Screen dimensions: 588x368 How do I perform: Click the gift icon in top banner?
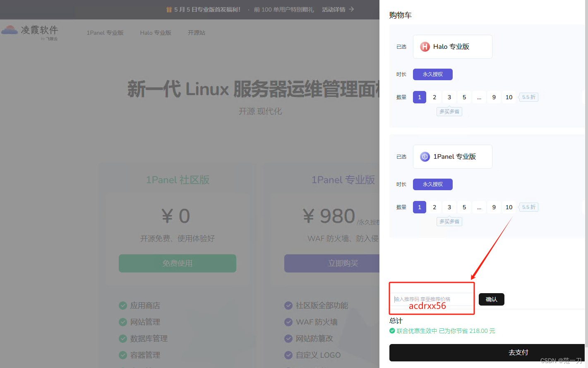tap(169, 10)
